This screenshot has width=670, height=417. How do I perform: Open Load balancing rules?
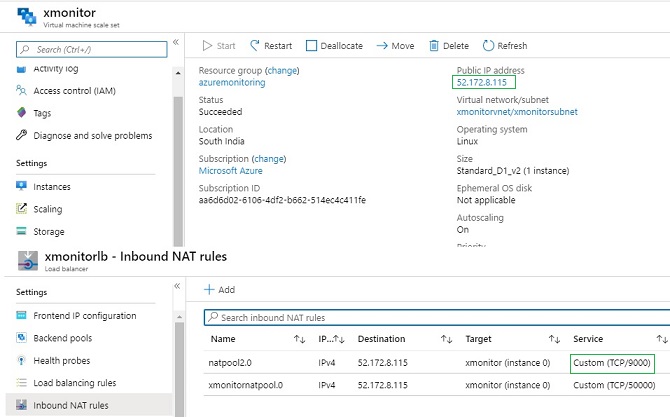tap(75, 383)
